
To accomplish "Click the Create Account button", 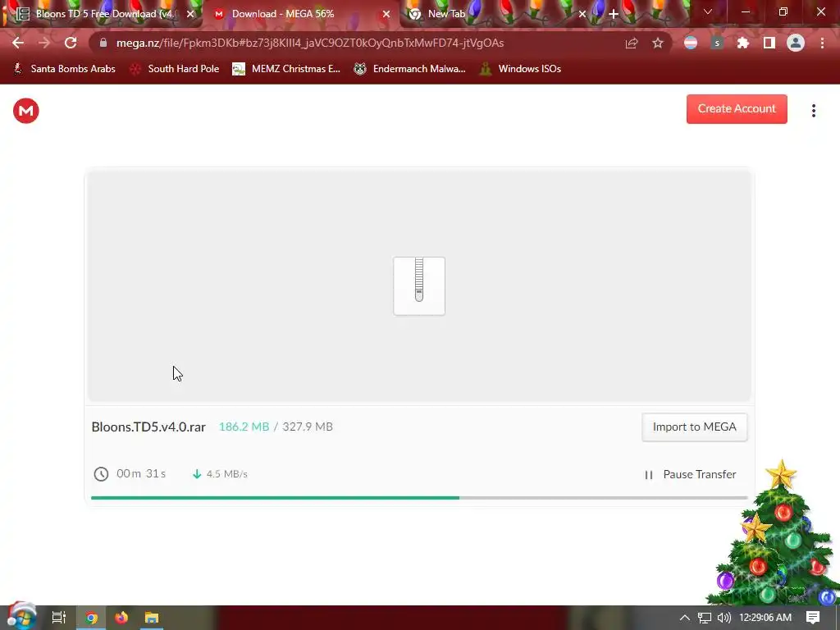I will (737, 109).
